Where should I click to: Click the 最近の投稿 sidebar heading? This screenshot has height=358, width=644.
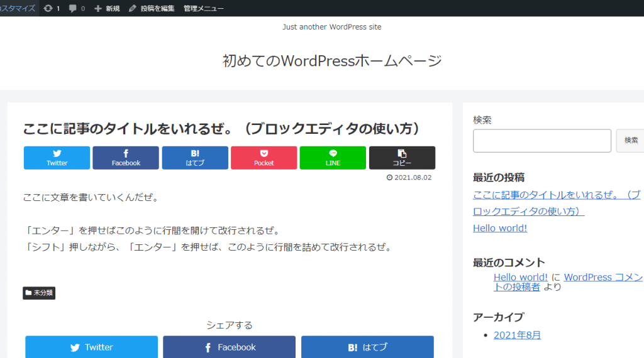click(x=499, y=178)
